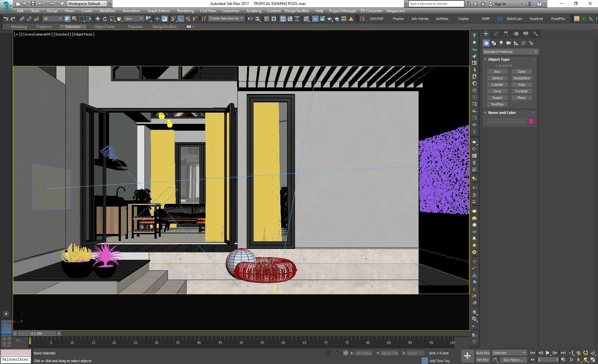
Task: Click the magenta object color swatch
Action: pyautogui.click(x=531, y=121)
